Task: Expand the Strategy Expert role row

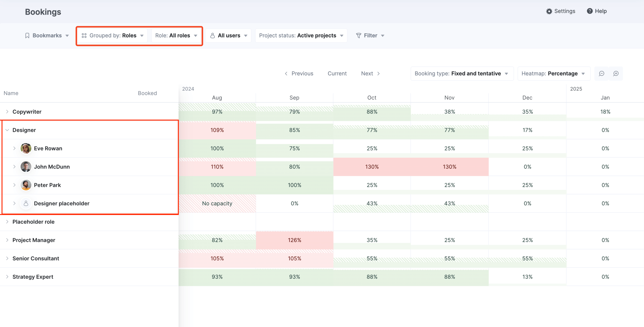Action: pyautogui.click(x=7, y=277)
